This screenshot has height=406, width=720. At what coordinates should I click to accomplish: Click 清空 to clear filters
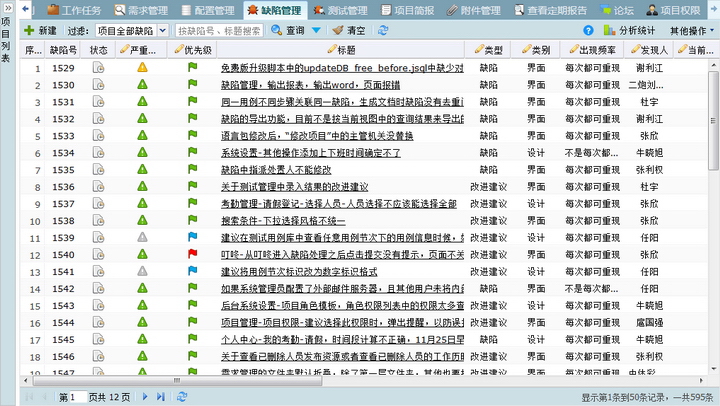[x=349, y=30]
